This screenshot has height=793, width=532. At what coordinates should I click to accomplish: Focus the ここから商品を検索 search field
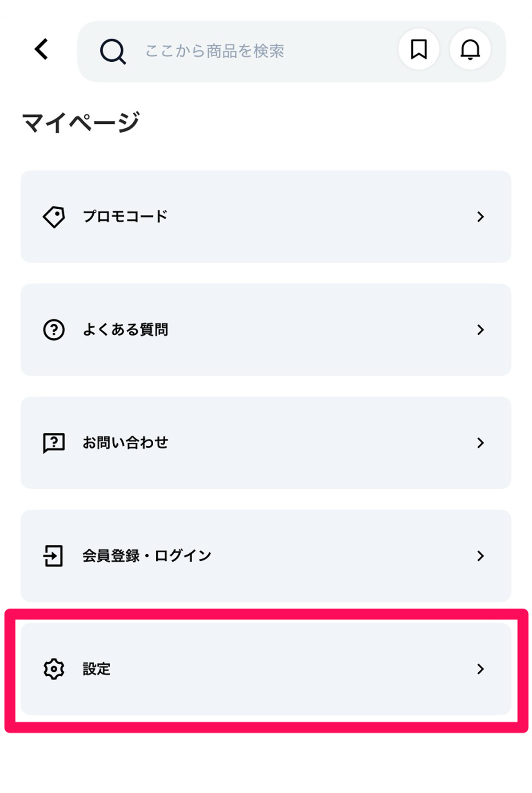tap(249, 52)
